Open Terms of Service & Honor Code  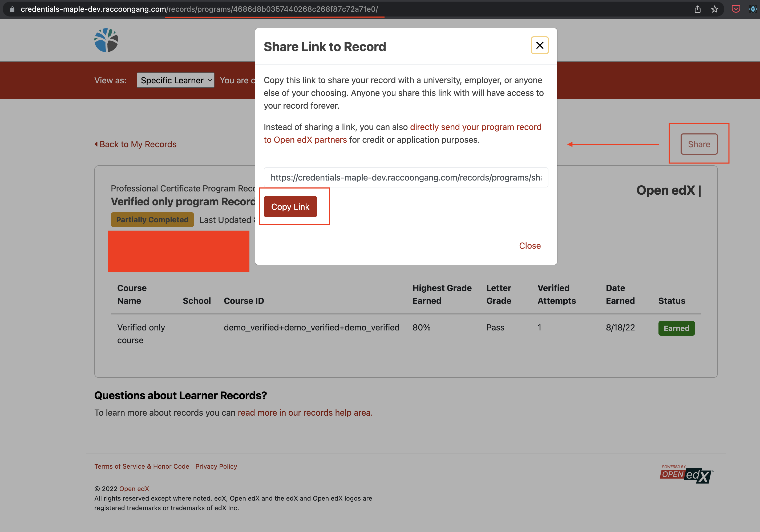pos(142,466)
